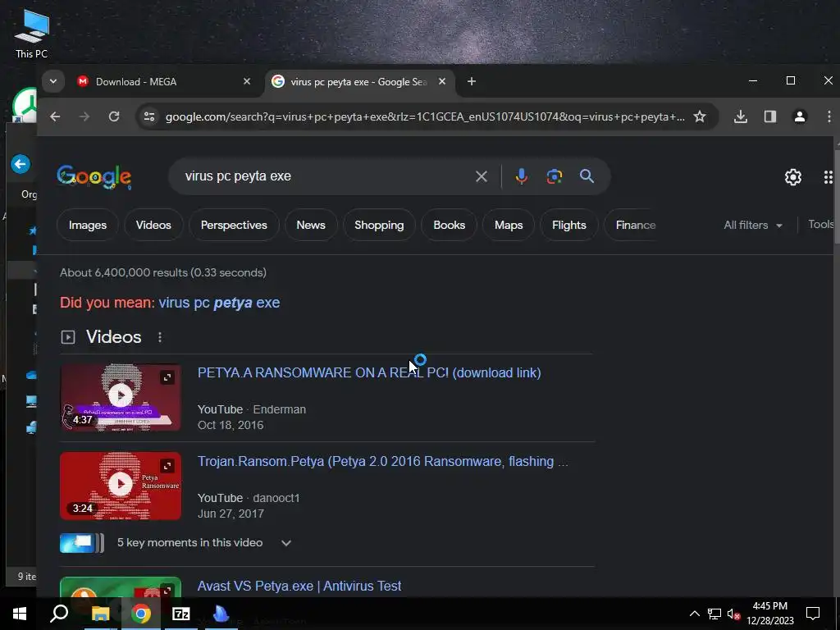Filter results by News
Viewport: 840px width, 630px height.
311,225
